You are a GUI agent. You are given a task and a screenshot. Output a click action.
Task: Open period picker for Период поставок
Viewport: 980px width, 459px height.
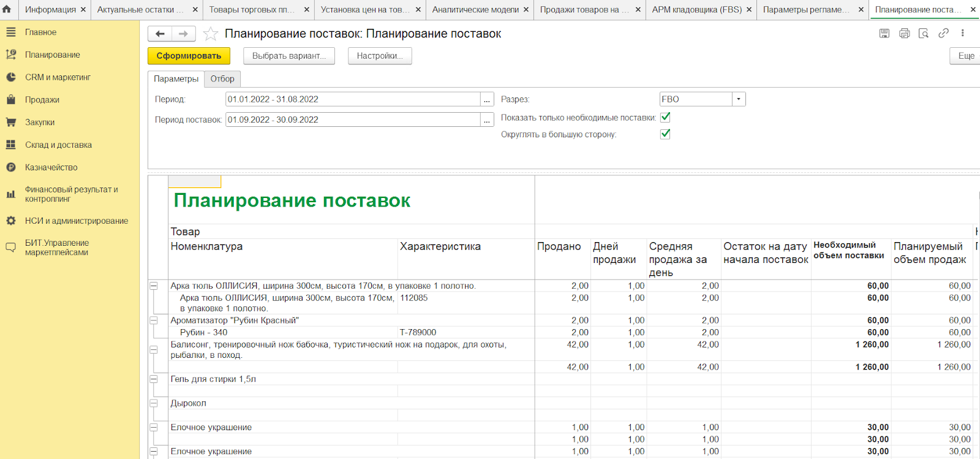[x=487, y=120]
